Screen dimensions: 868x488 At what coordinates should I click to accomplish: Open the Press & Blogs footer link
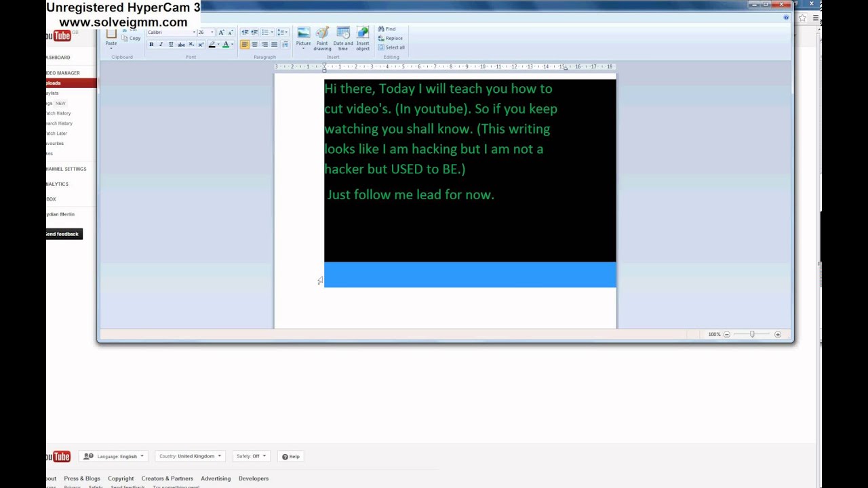point(82,479)
